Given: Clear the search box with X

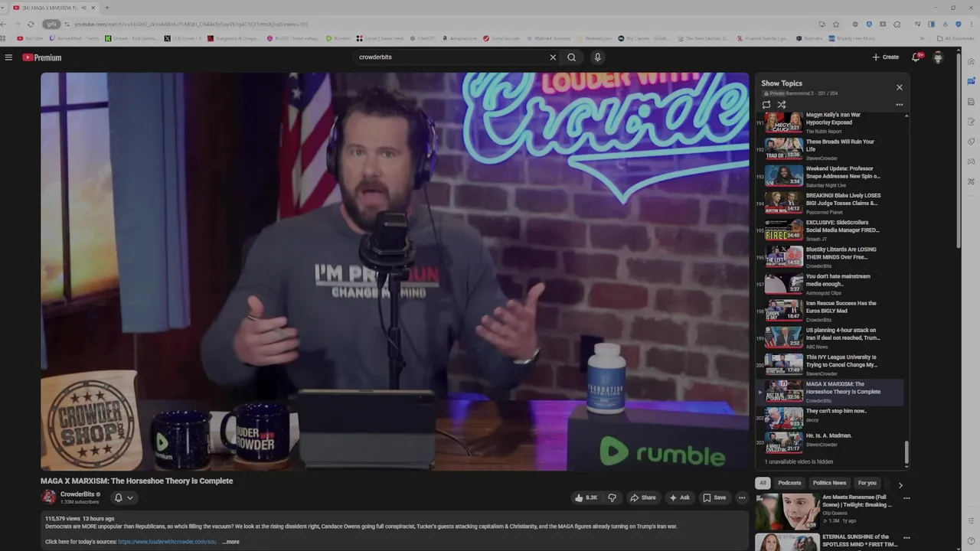Looking at the screenshot, I should [553, 57].
